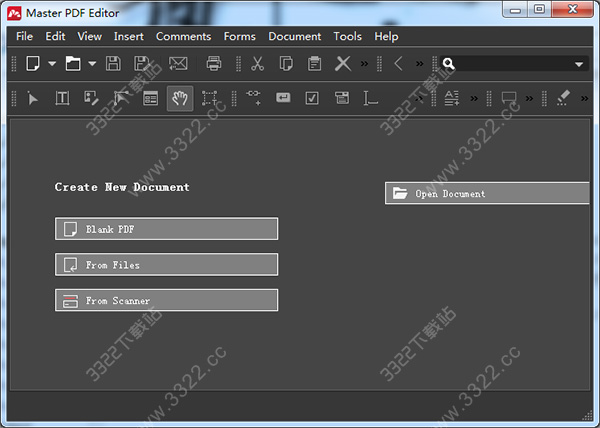This screenshot has height=428, width=600.
Task: Open the Document menu
Action: (295, 37)
